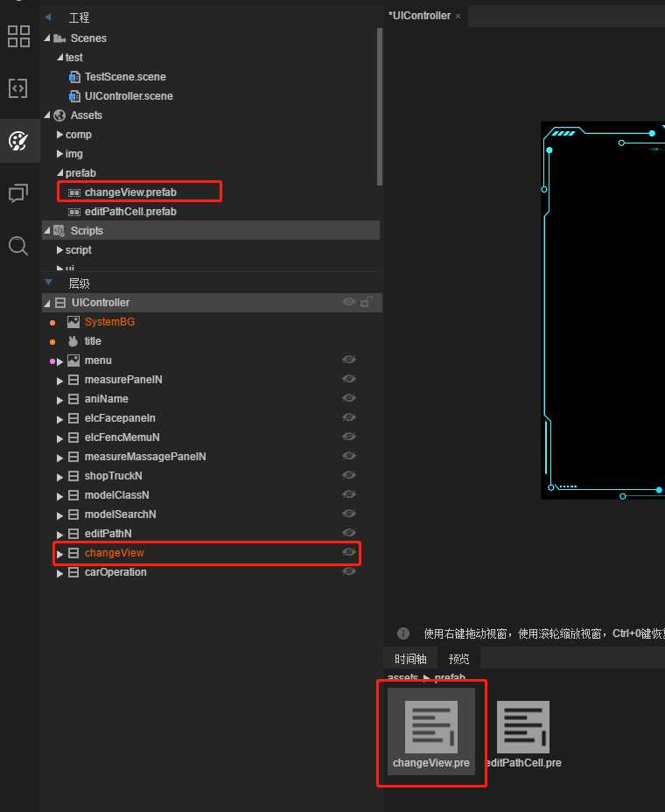Click the TestScene.scene file icon
The image size is (665, 812).
(x=74, y=77)
